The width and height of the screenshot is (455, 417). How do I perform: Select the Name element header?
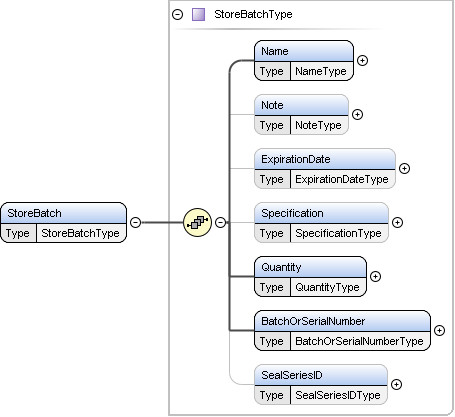point(304,51)
